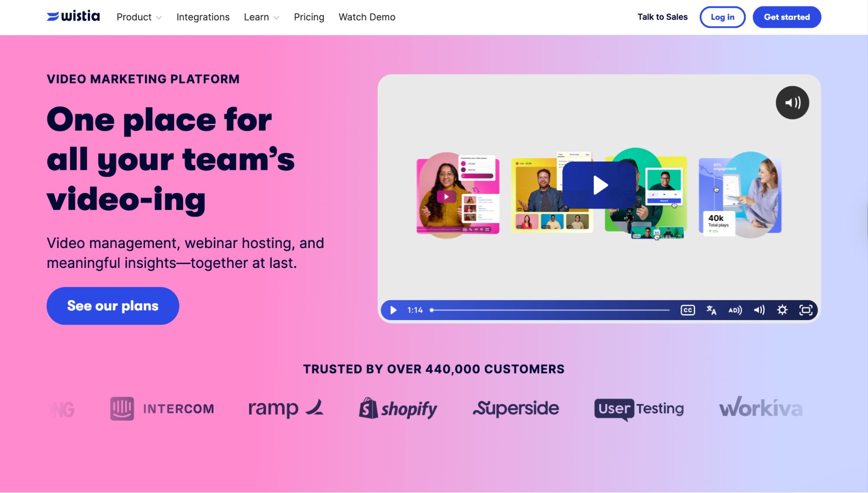Open the video player settings gear

point(782,310)
